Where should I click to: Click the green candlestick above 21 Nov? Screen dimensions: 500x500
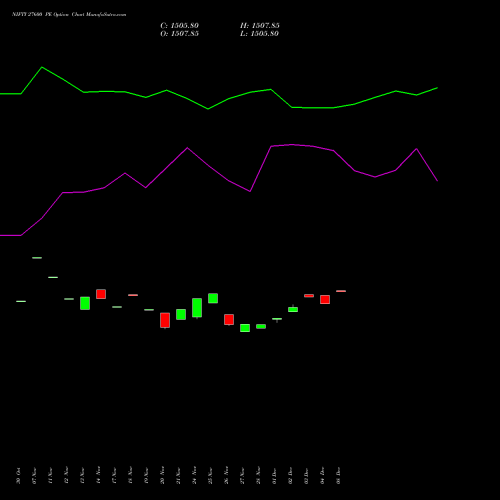click(x=181, y=314)
